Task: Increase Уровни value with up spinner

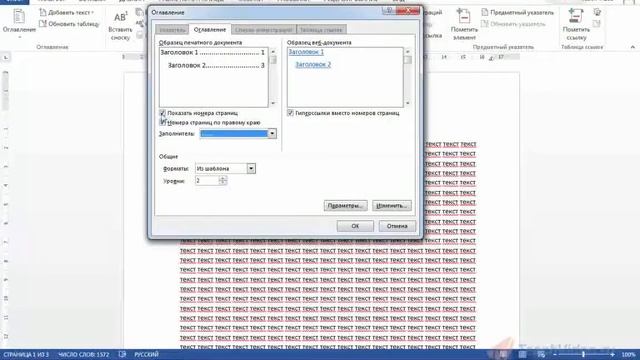Action: point(222,178)
